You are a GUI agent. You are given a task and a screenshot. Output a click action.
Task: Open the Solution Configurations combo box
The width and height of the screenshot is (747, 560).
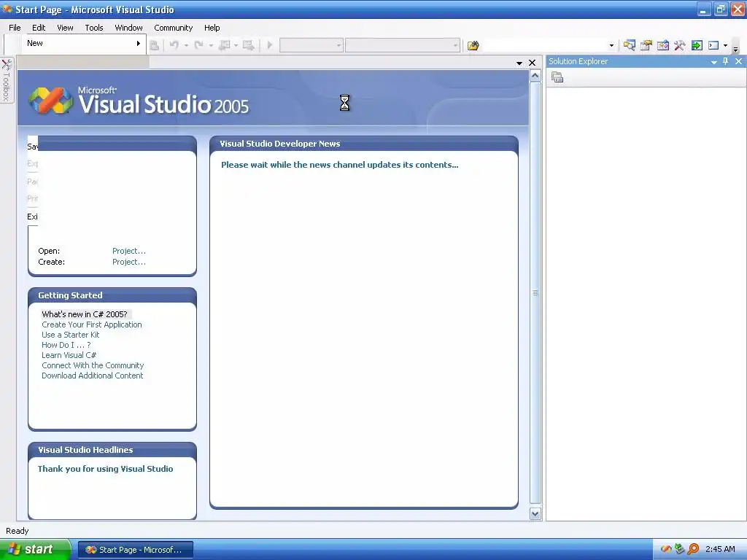pos(311,46)
